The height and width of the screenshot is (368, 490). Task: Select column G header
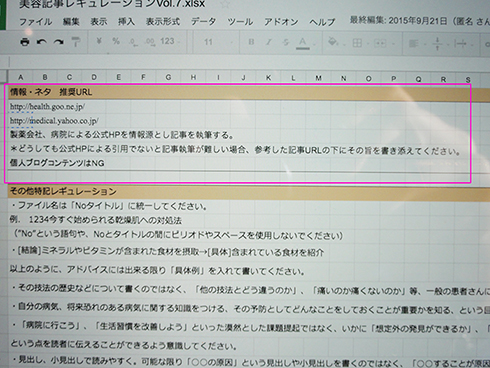pos(168,77)
